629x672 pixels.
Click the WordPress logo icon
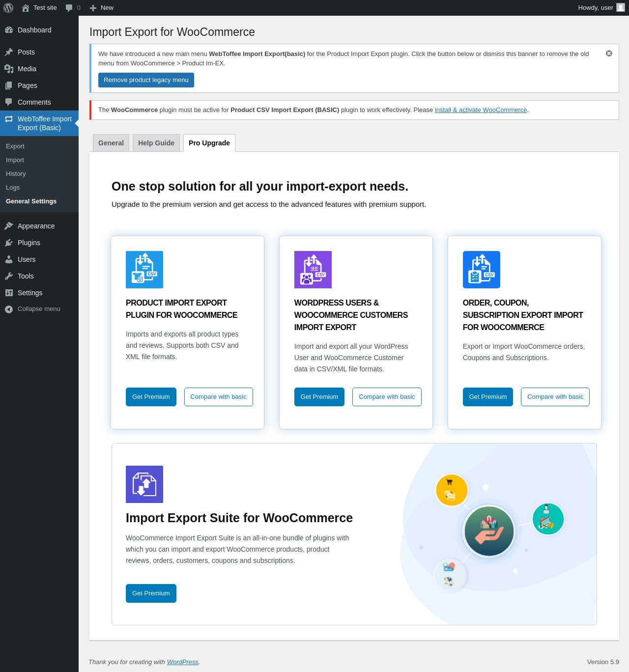[8, 8]
